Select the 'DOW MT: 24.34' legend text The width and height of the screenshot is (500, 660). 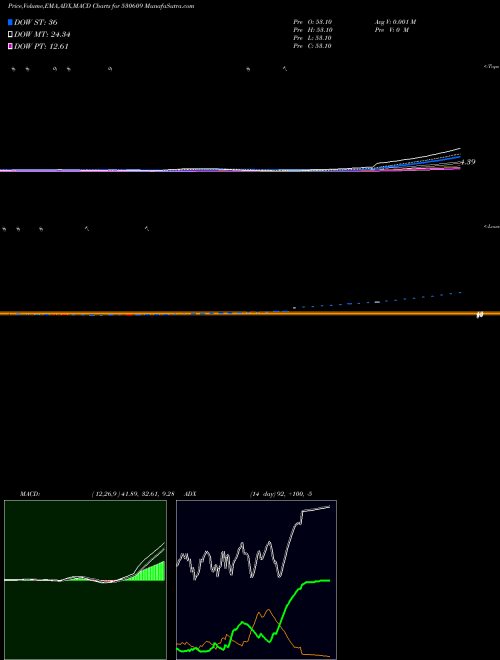[41, 35]
